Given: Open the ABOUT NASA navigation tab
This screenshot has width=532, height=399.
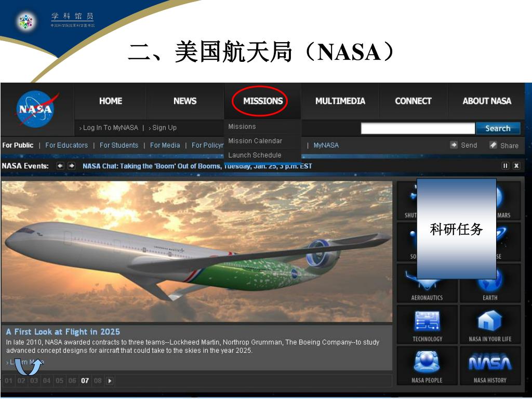Looking at the screenshot, I should [486, 101].
